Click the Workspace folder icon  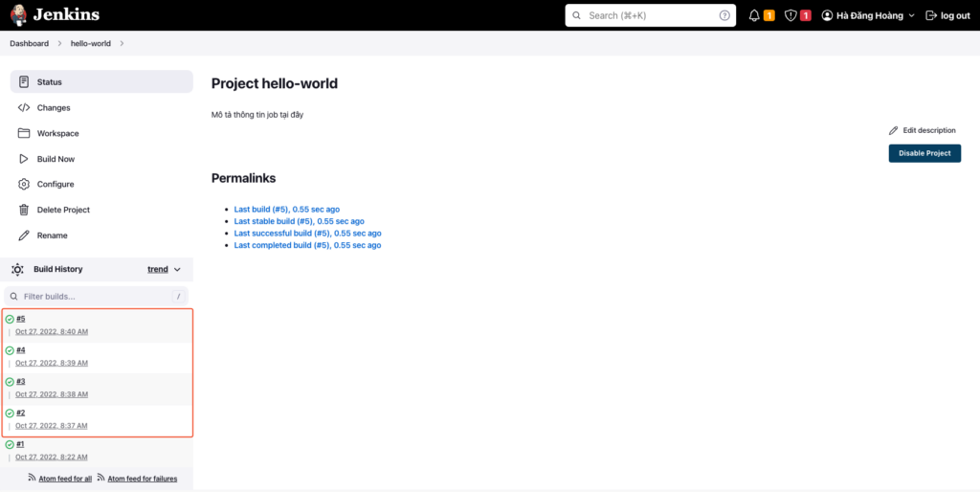click(24, 133)
